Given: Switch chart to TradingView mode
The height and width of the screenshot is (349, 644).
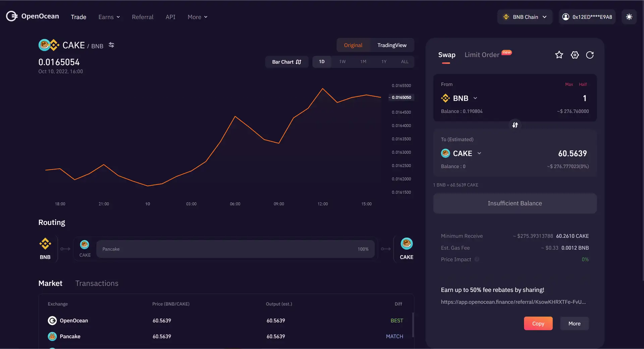Looking at the screenshot, I should [x=392, y=45].
